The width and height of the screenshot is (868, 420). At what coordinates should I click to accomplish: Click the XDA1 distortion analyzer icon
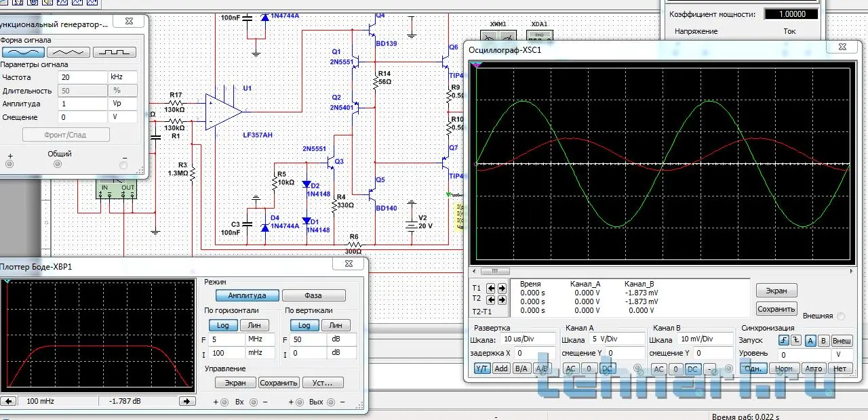(539, 35)
